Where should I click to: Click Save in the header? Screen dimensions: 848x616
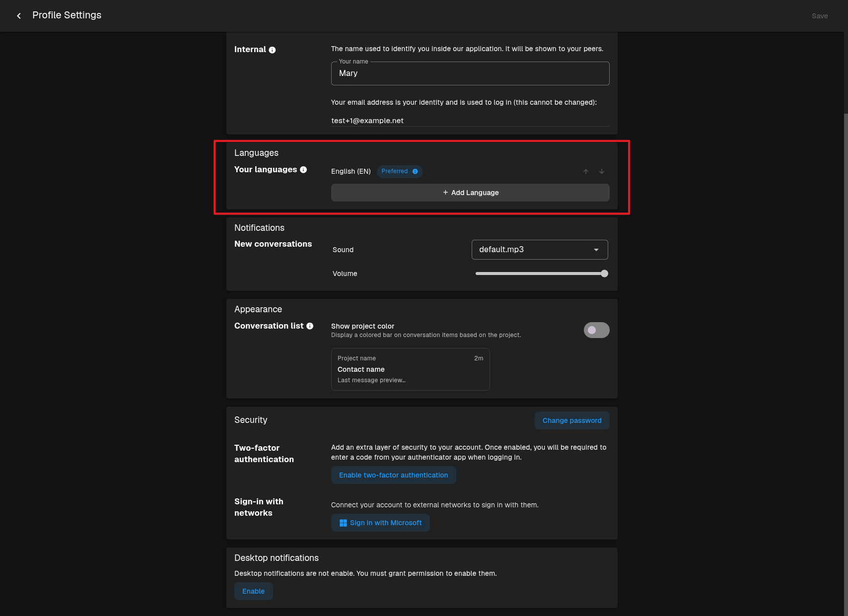[x=820, y=16]
